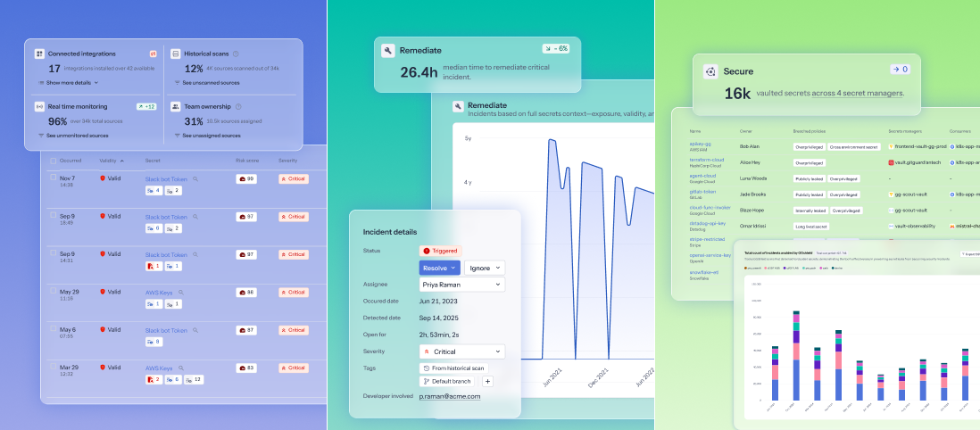
Task: Click Overprivileged policy tag for Alice Hey
Action: click(x=810, y=162)
